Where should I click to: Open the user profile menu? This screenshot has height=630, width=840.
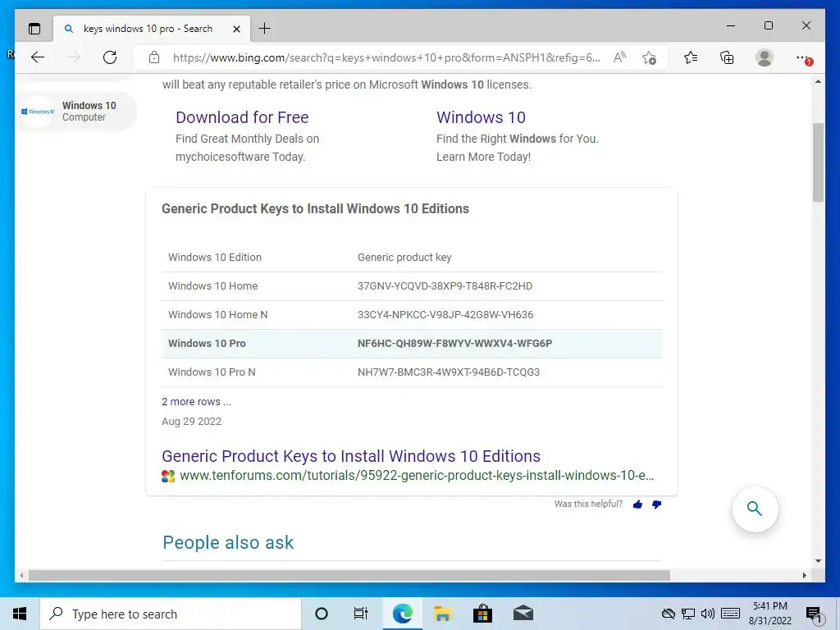pos(765,57)
